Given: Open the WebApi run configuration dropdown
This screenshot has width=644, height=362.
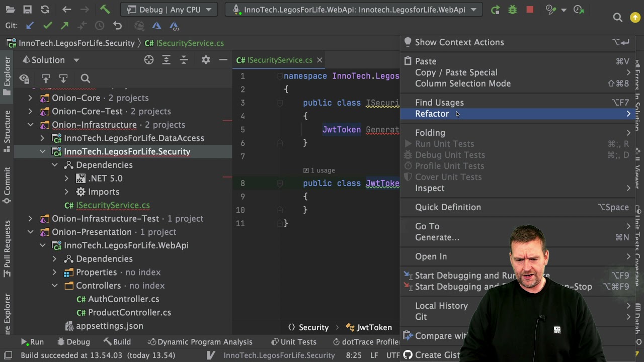Looking at the screenshot, I should (354, 10).
